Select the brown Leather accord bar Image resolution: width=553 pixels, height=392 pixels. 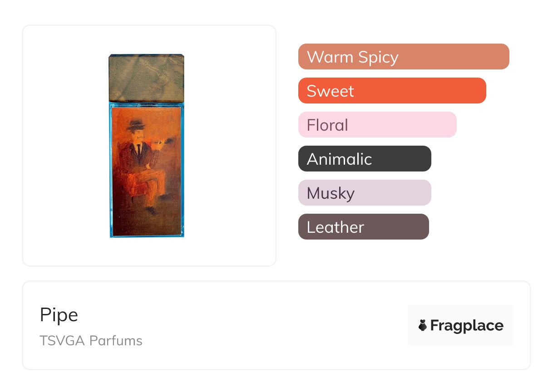pos(363,227)
